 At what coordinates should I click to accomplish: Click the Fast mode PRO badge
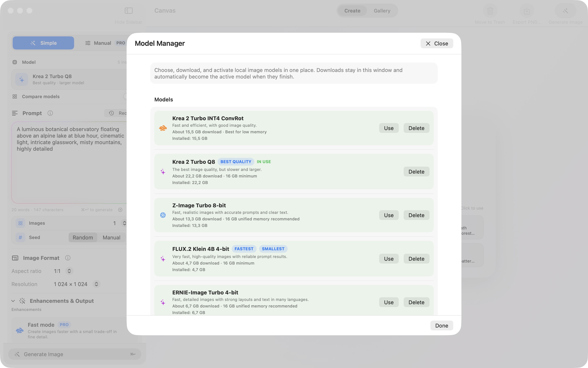tap(64, 325)
